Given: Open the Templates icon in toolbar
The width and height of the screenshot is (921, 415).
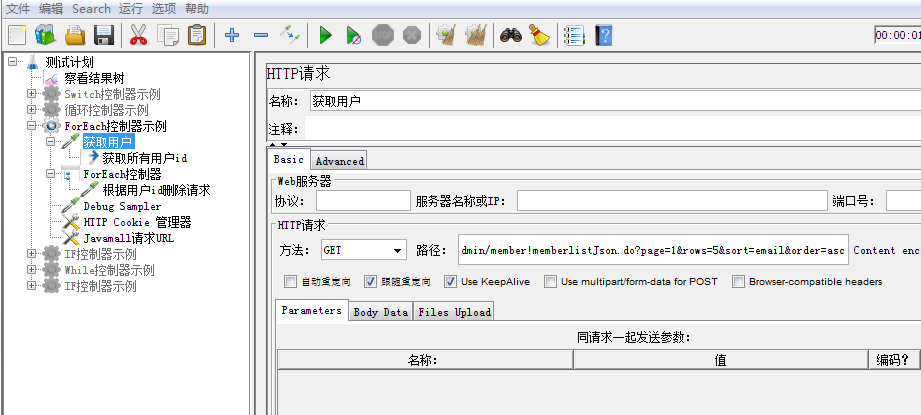Looking at the screenshot, I should tap(45, 35).
